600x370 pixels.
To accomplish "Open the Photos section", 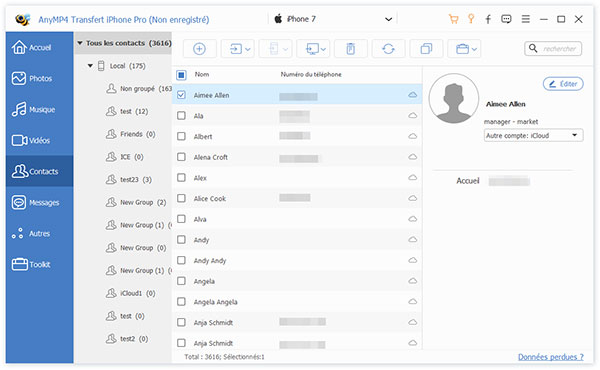I will click(39, 78).
